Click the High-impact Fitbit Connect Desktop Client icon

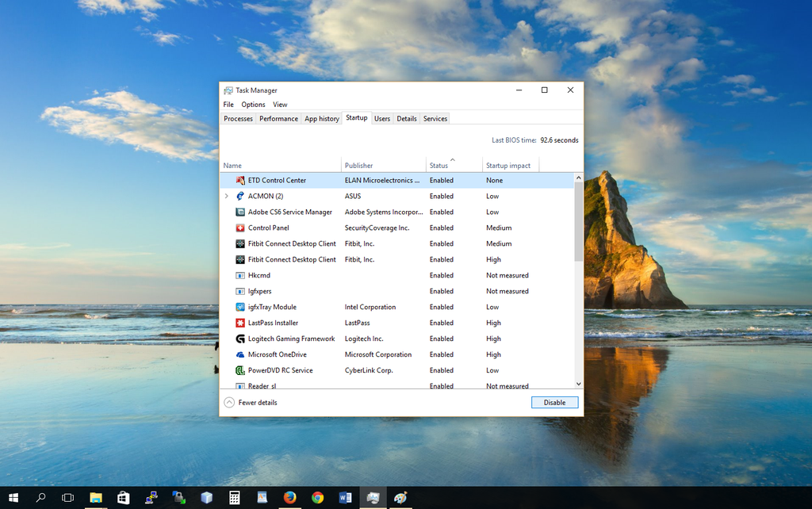(x=240, y=259)
